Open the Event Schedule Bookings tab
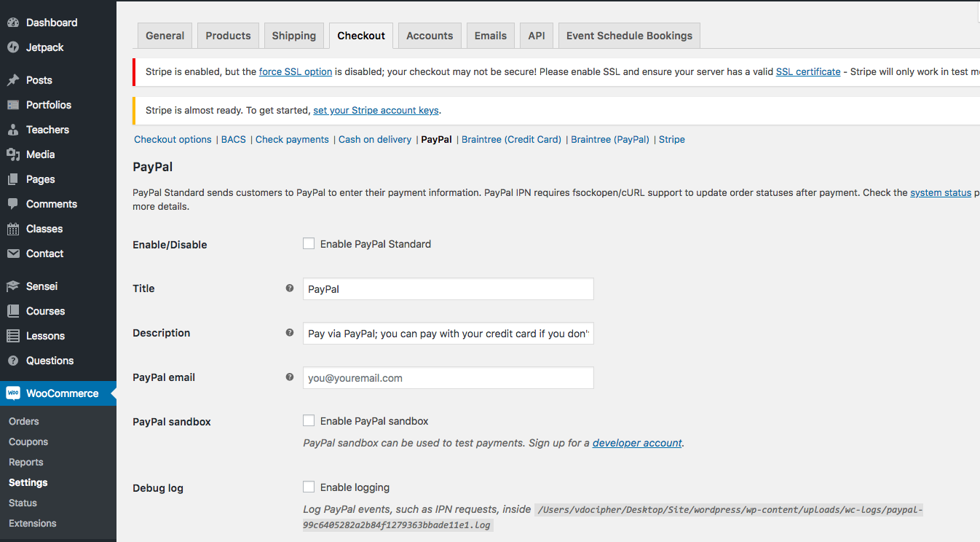 (x=630, y=36)
